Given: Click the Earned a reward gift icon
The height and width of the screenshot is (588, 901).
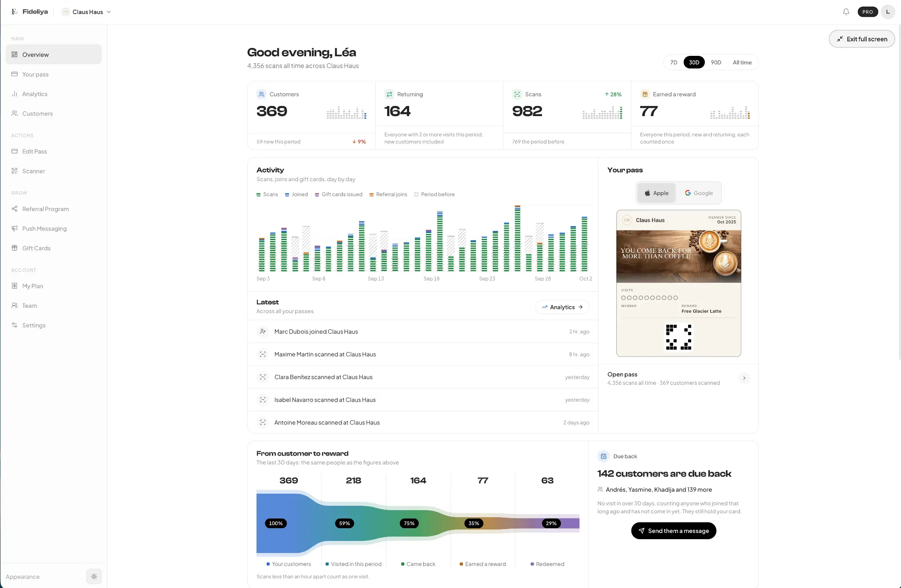Looking at the screenshot, I should pyautogui.click(x=645, y=94).
